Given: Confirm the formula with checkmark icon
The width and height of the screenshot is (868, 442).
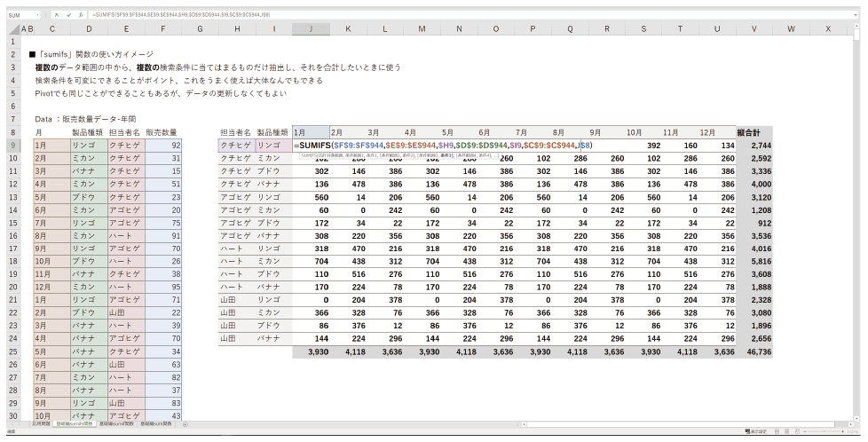Looking at the screenshot, I should 68,15.
